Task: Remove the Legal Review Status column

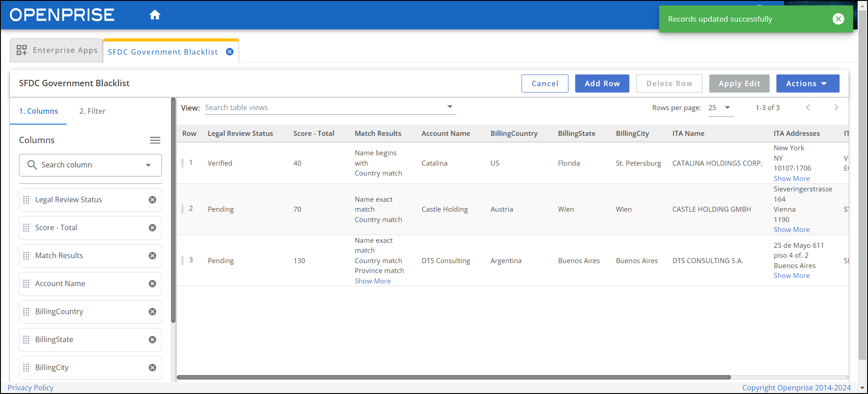Action: [x=152, y=200]
